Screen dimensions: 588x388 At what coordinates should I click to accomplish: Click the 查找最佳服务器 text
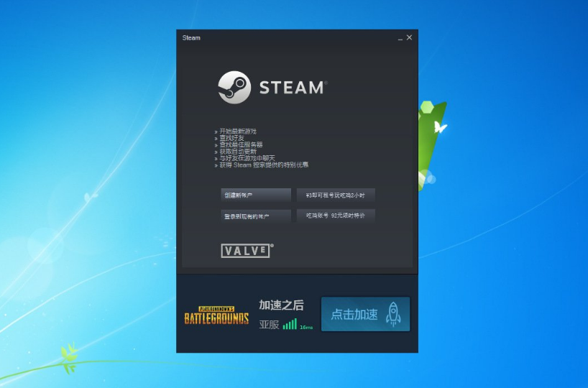241,144
